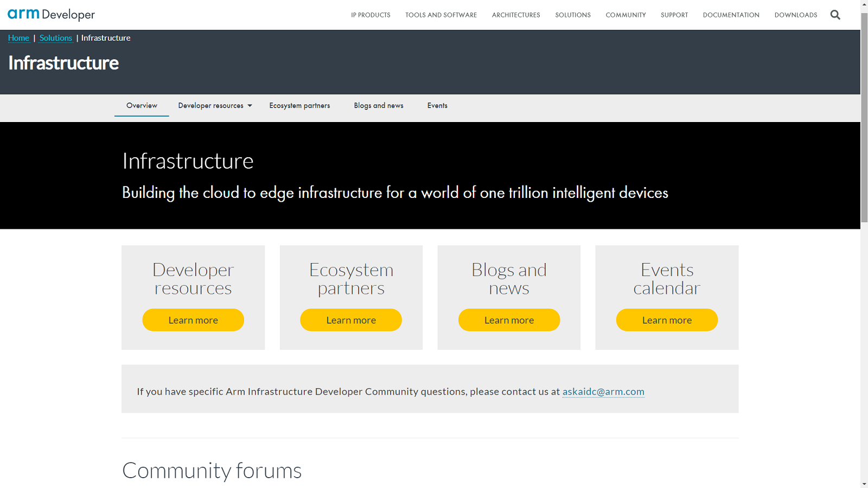Open the Overview tab
The width and height of the screenshot is (868, 488).
[142, 106]
